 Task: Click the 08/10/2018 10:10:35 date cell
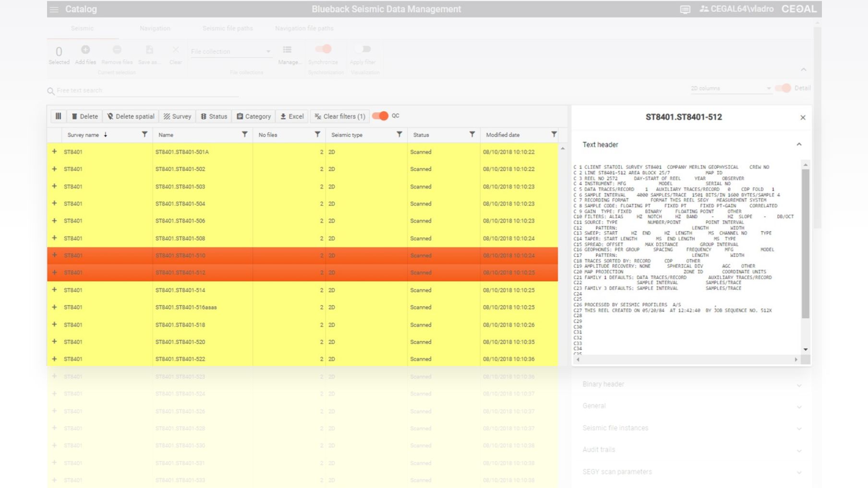click(x=519, y=342)
